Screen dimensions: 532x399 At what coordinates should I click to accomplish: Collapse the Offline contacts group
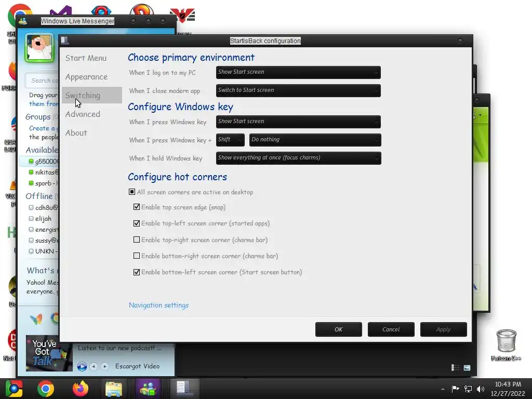tap(39, 196)
